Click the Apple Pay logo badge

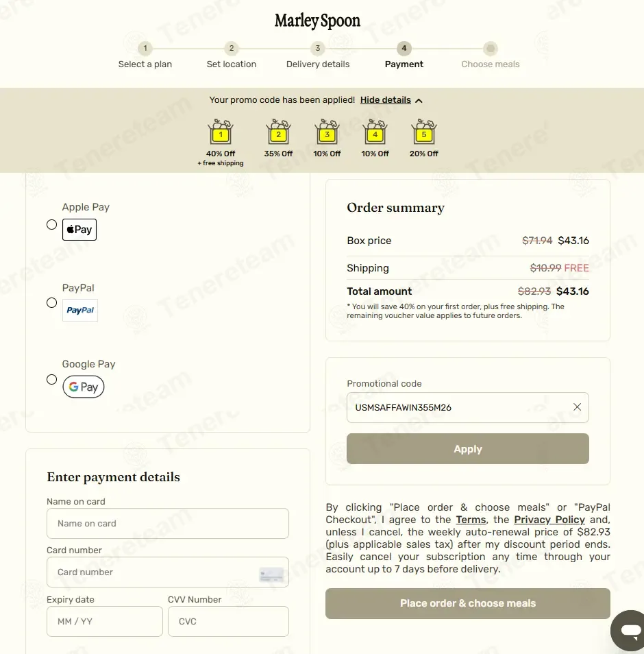coord(79,230)
